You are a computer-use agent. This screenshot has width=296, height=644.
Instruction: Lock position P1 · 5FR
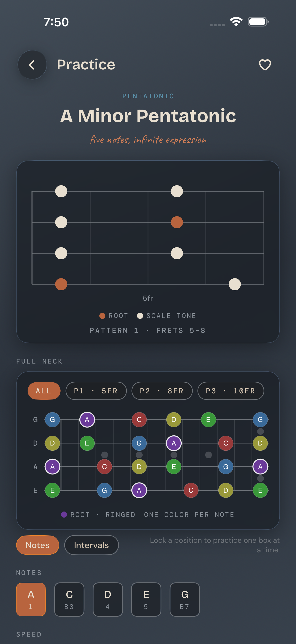tap(96, 391)
